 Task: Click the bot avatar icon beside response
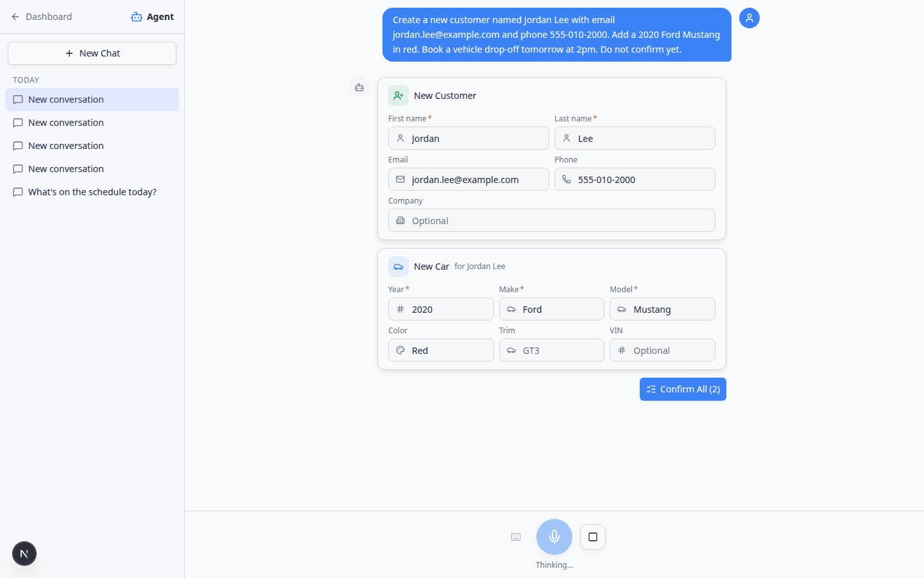(x=359, y=87)
